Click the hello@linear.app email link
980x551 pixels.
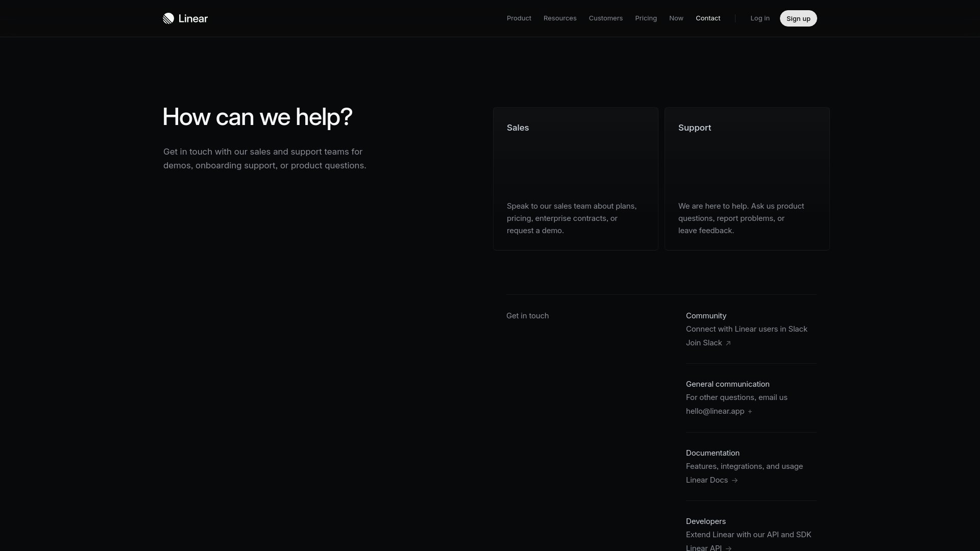pyautogui.click(x=715, y=411)
